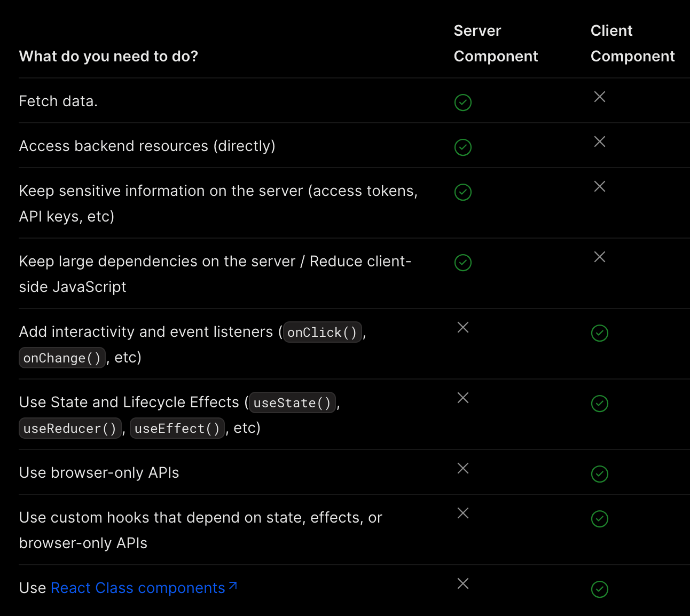Click the Client Component column header
Image resolution: width=690 pixels, height=616 pixels.
click(632, 44)
